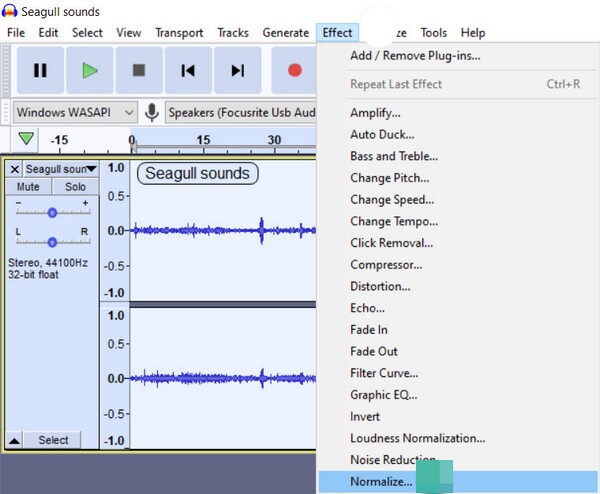Choose the Noise Reduction effect
The image size is (600, 494).
point(458,460)
